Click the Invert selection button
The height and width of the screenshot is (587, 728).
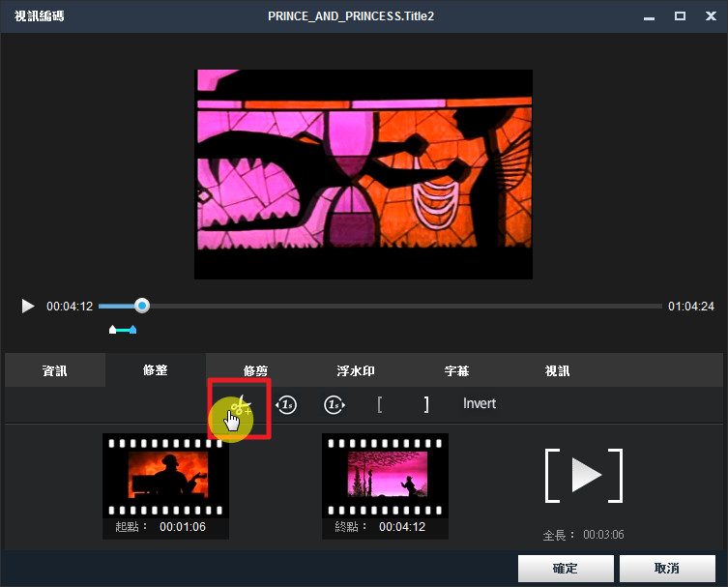coord(480,403)
